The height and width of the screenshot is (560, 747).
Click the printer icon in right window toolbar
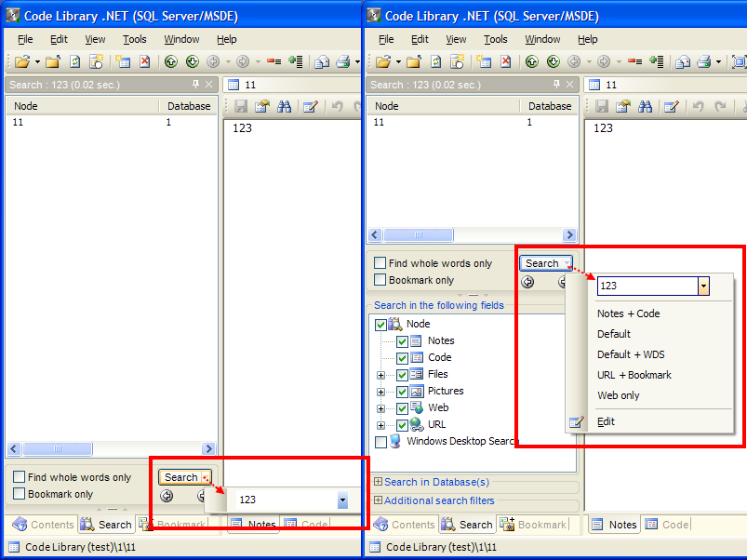(704, 61)
